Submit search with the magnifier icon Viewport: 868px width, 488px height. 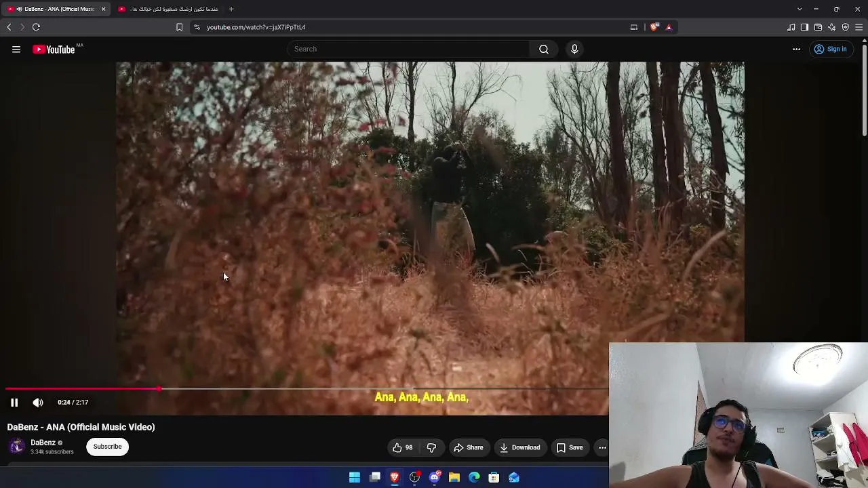click(544, 49)
